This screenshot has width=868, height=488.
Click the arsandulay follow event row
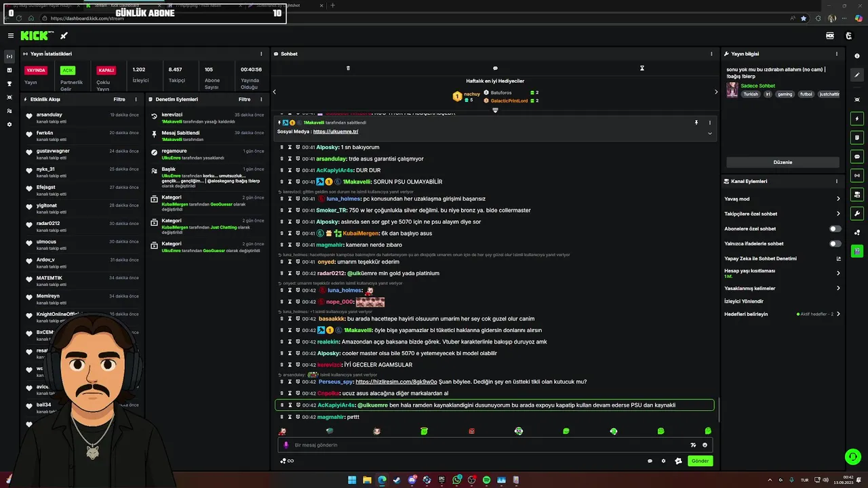click(x=82, y=117)
